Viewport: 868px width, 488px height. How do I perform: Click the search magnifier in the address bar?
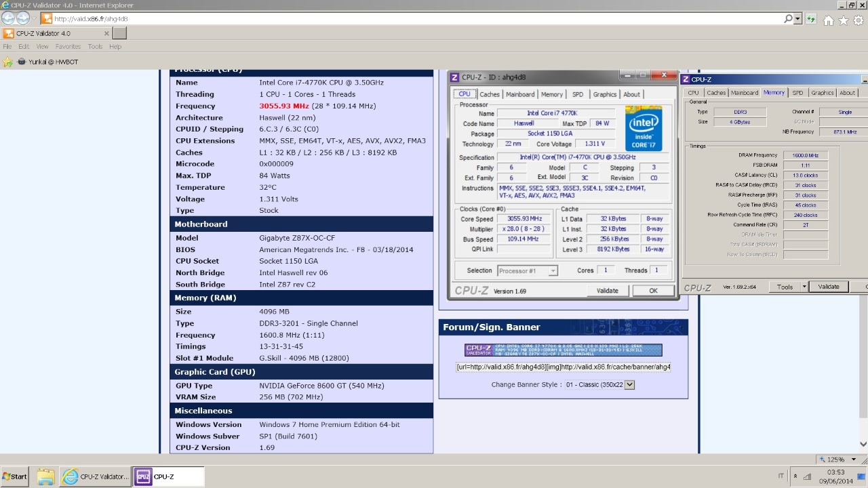point(788,19)
